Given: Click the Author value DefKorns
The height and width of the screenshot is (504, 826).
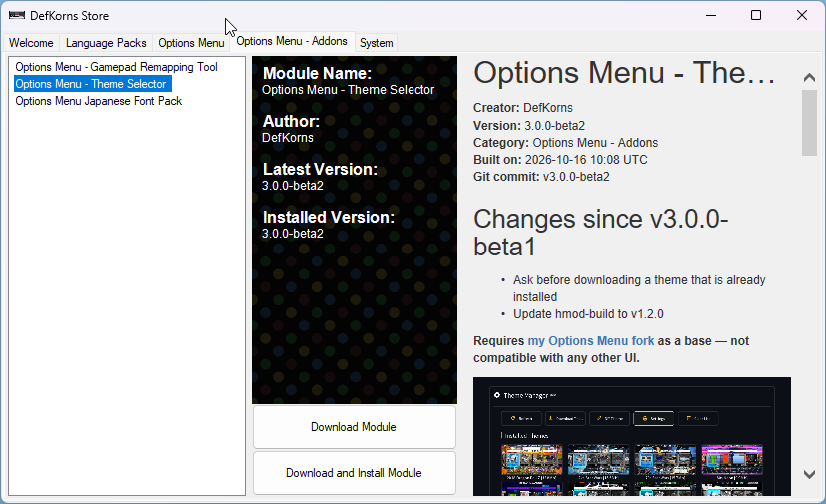Looking at the screenshot, I should 287,138.
